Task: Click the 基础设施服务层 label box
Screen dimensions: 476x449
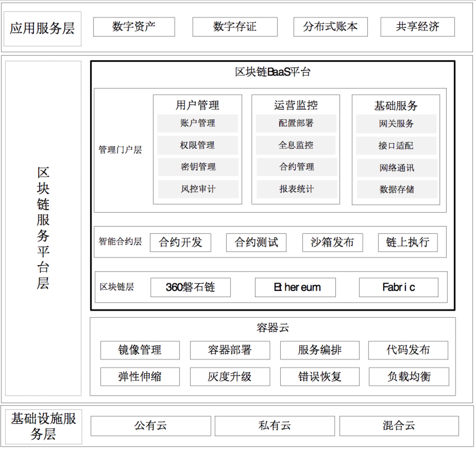Action: pyautogui.click(x=44, y=427)
